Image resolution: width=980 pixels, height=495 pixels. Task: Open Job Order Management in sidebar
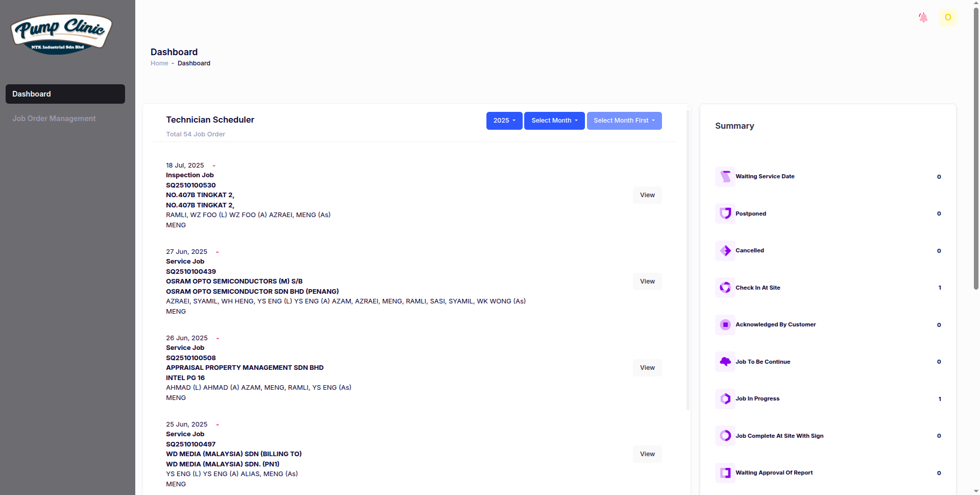click(54, 119)
